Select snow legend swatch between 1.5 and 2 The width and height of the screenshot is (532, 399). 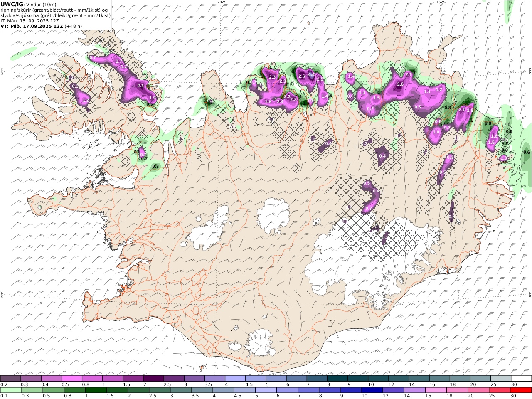click(133, 378)
